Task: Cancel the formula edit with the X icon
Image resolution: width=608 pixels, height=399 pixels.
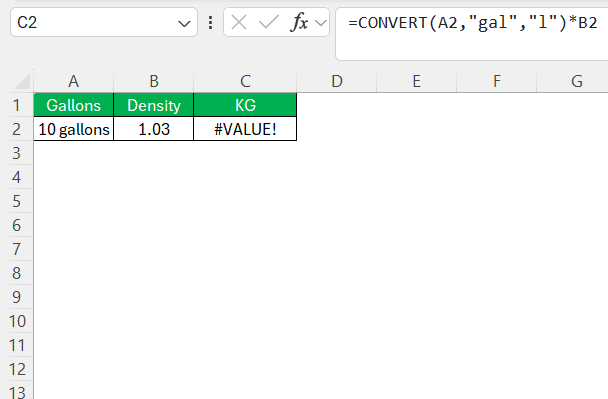Action: point(239,22)
